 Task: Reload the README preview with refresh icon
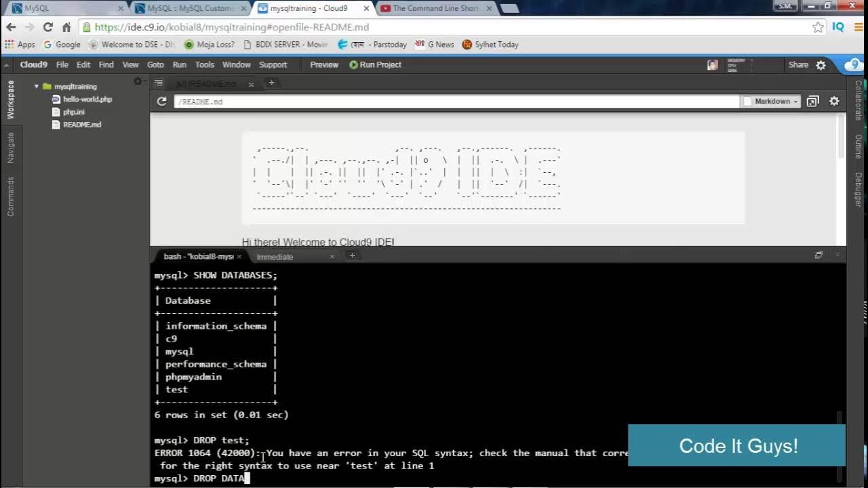(x=161, y=101)
